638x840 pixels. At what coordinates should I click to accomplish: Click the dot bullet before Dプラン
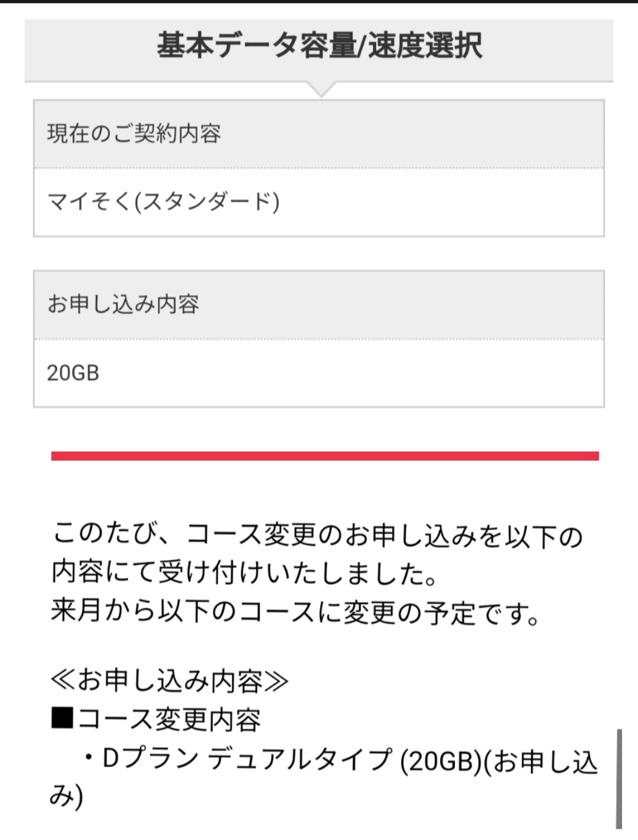click(89, 758)
